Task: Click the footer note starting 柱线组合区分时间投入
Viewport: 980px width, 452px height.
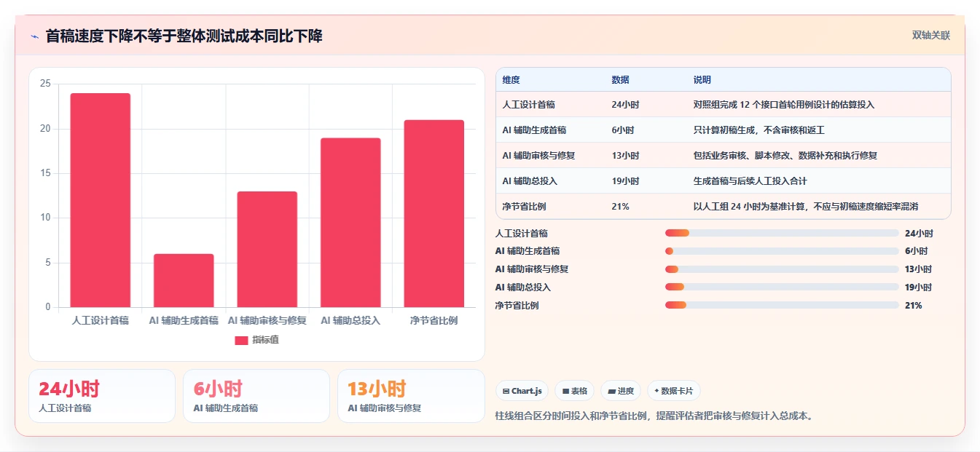Action: point(654,416)
